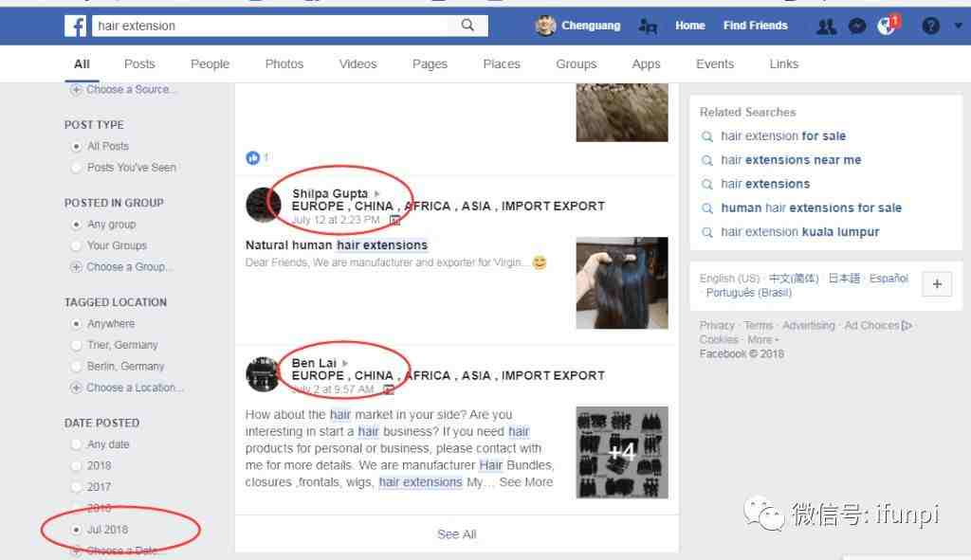Open notifications globe icon

tap(888, 27)
